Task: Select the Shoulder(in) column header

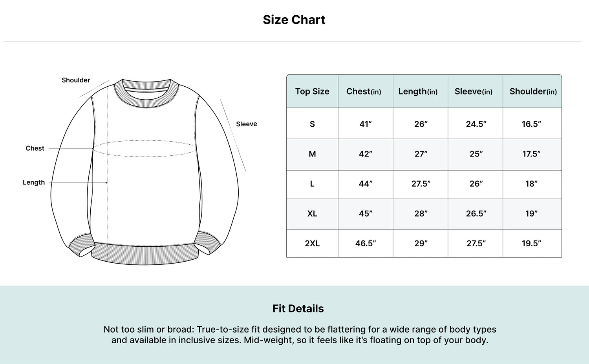Action: [533, 91]
